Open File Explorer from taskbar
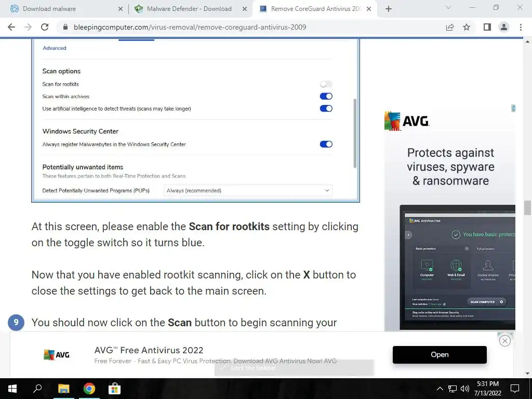This screenshot has width=532, height=399. pyautogui.click(x=63, y=389)
